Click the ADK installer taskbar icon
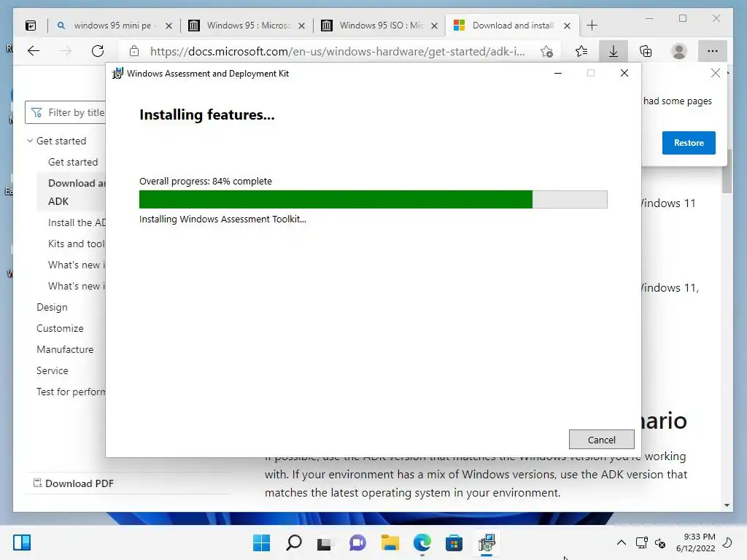This screenshot has width=747, height=560. pyautogui.click(x=487, y=542)
